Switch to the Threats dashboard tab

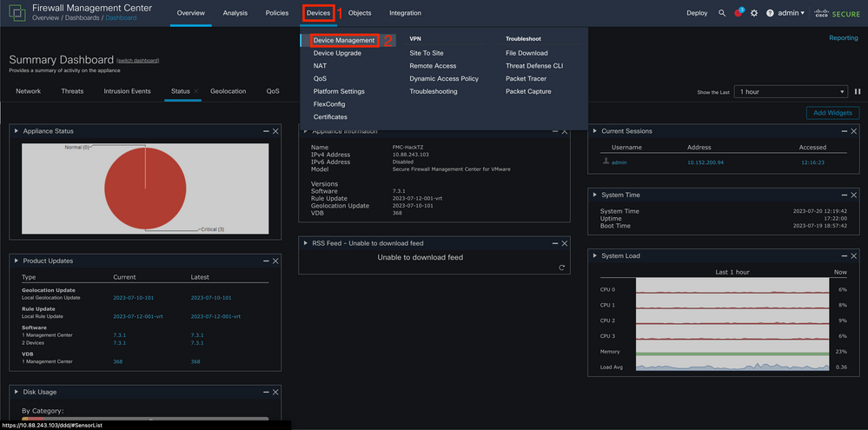[72, 91]
